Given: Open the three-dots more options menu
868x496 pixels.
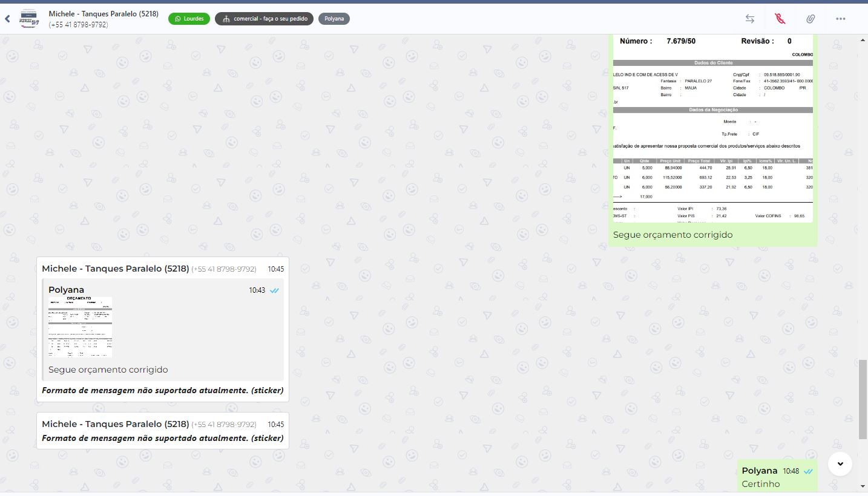Looking at the screenshot, I should [840, 19].
